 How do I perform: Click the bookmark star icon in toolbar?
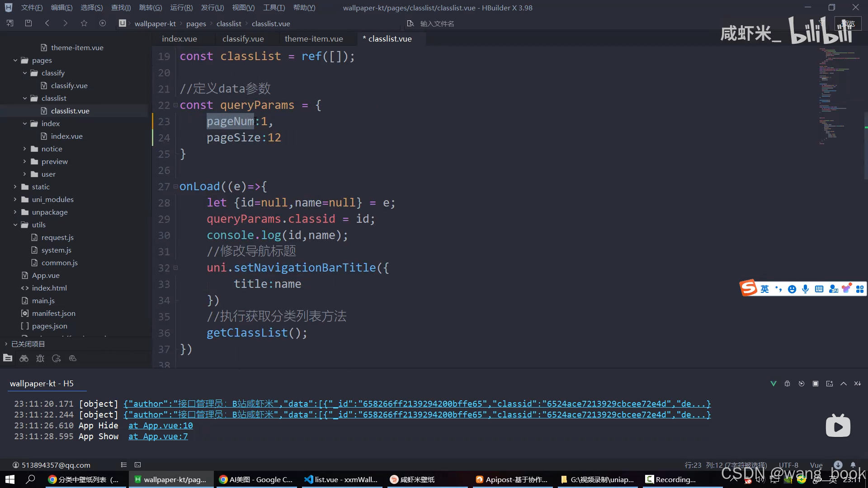pyautogui.click(x=84, y=23)
